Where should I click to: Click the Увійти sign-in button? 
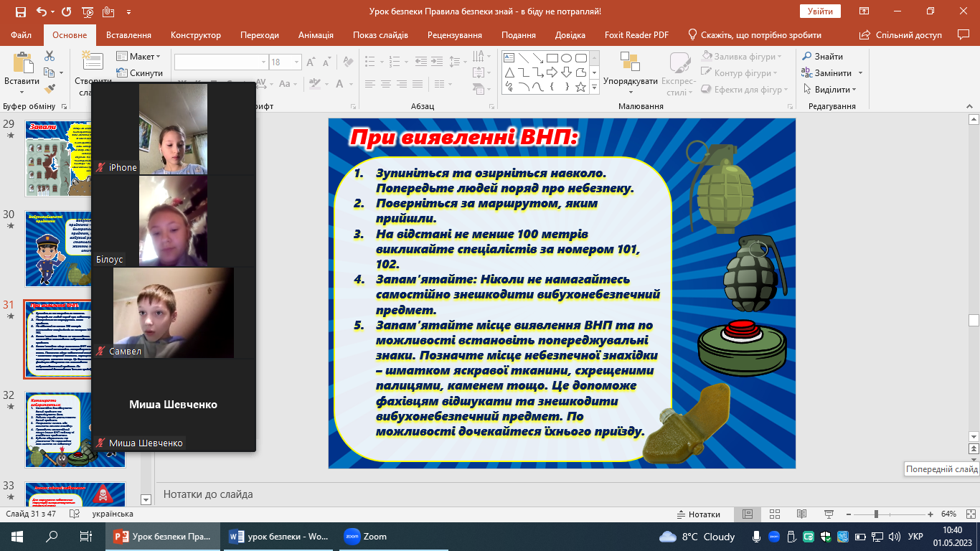tap(819, 11)
